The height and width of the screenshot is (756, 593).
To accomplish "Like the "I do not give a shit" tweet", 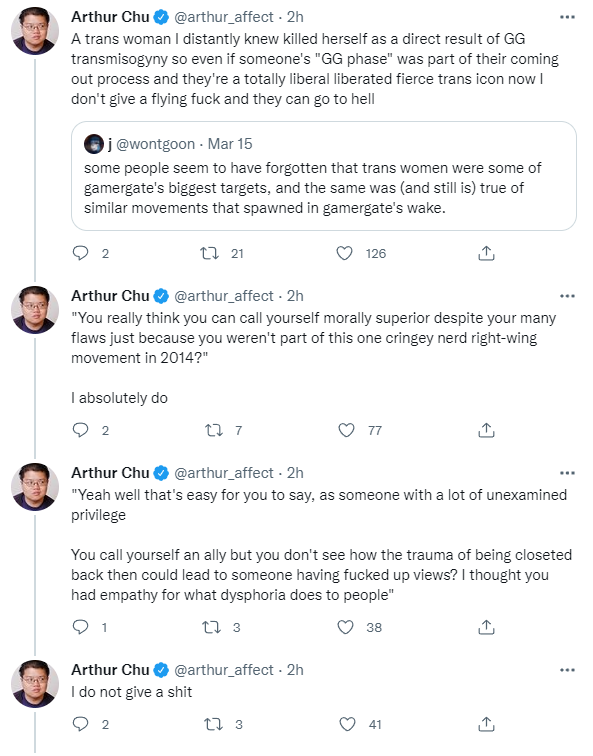I will [347, 724].
